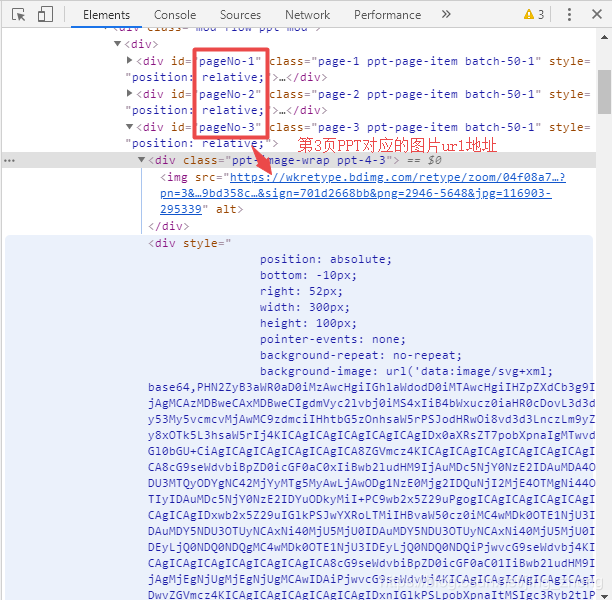Open the Console tab

click(x=175, y=15)
